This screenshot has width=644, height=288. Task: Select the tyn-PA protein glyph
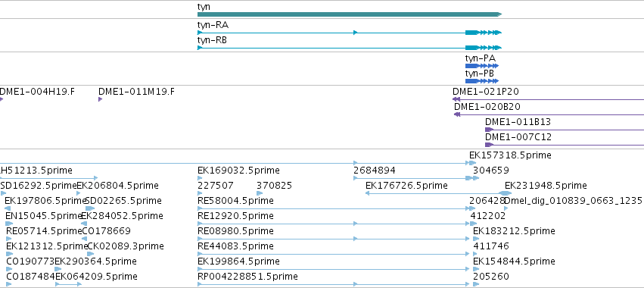pos(482,66)
